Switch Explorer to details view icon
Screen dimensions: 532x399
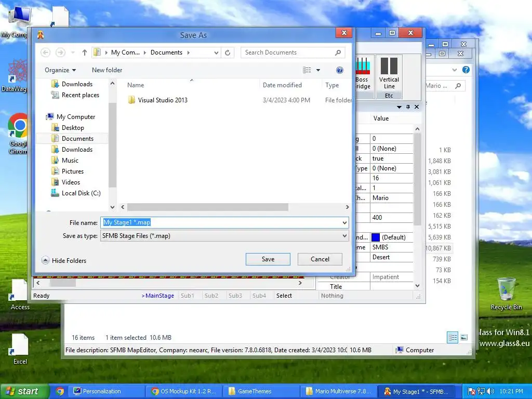click(x=453, y=337)
